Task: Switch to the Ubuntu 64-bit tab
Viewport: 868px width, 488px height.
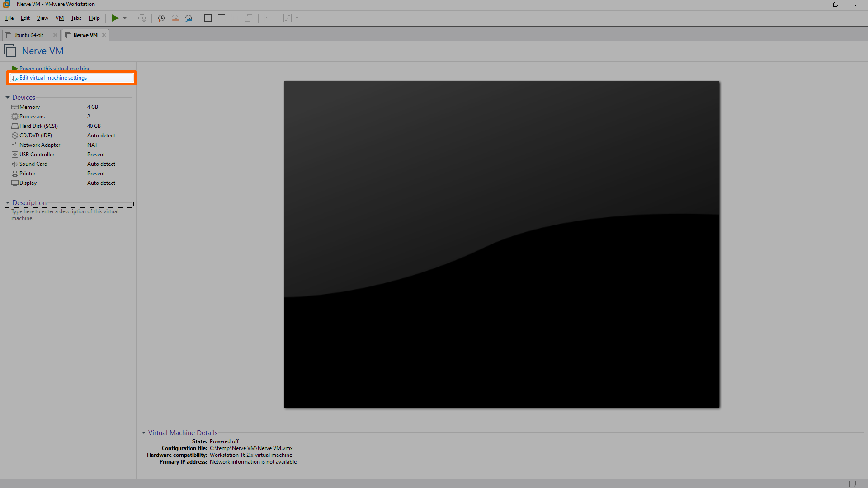Action: (28, 35)
